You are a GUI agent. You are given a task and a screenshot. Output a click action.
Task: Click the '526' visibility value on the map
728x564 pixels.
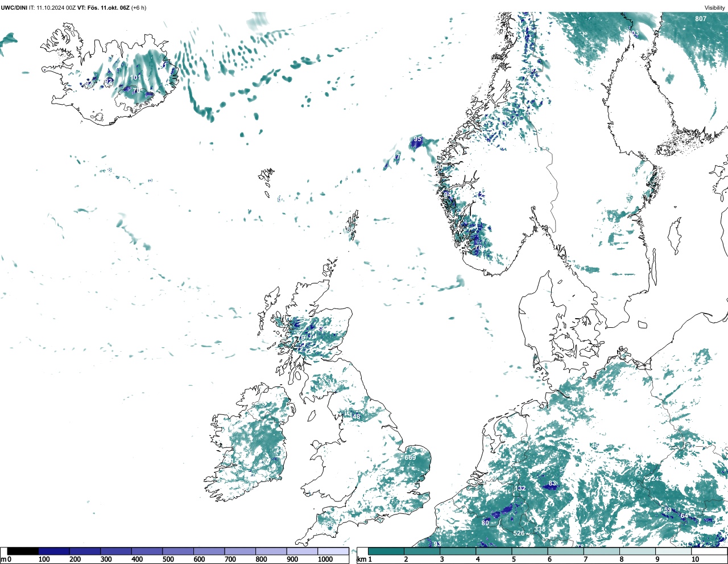tap(519, 533)
